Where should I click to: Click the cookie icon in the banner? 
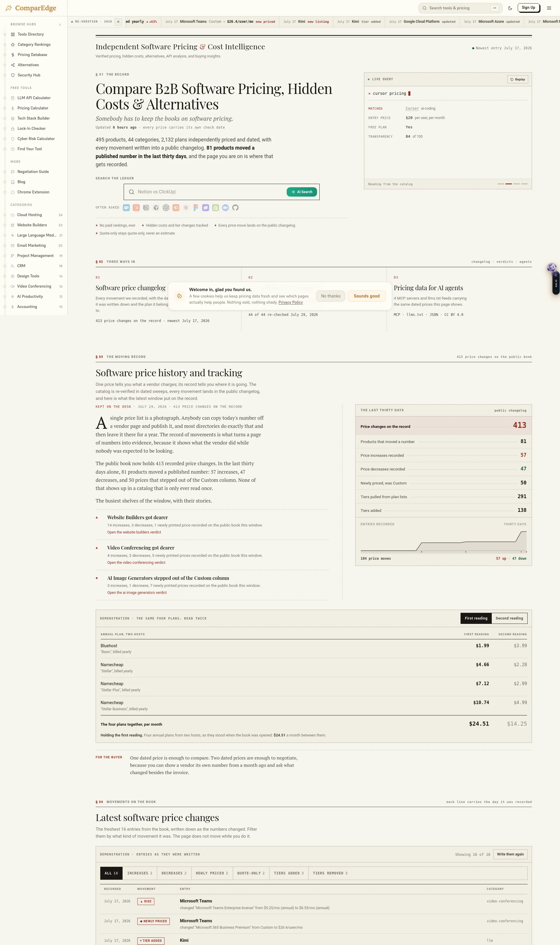click(x=180, y=296)
